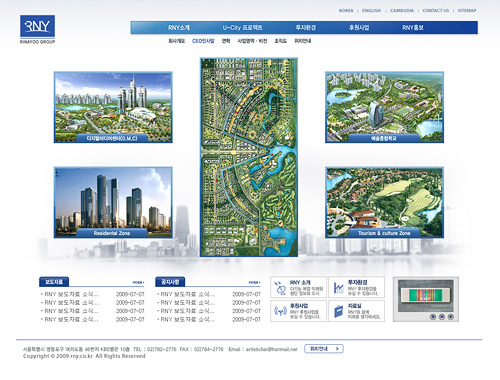Image resolution: width=500 pixels, height=380 pixels.
Task: Open the RNY소개 main menu
Action: pos(179,28)
